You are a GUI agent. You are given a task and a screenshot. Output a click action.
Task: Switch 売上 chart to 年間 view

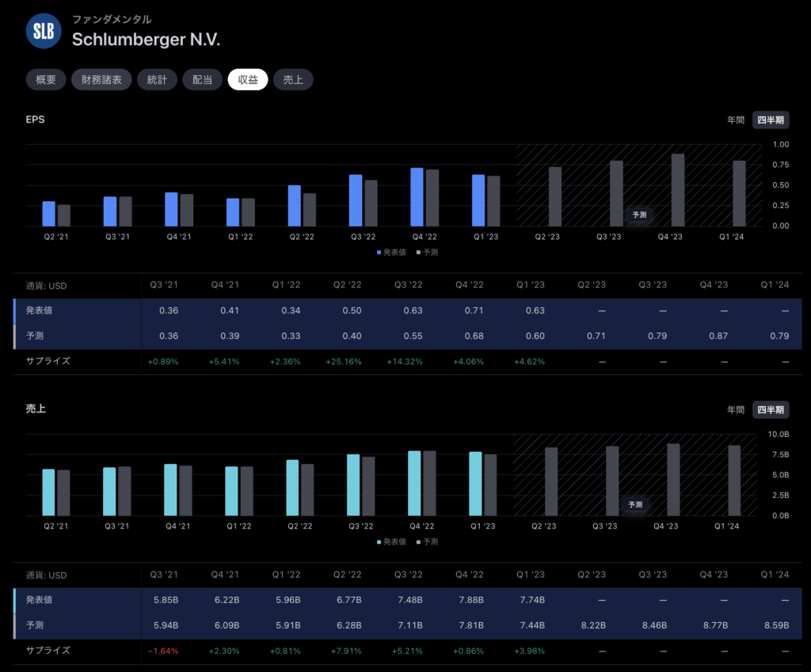click(x=736, y=410)
